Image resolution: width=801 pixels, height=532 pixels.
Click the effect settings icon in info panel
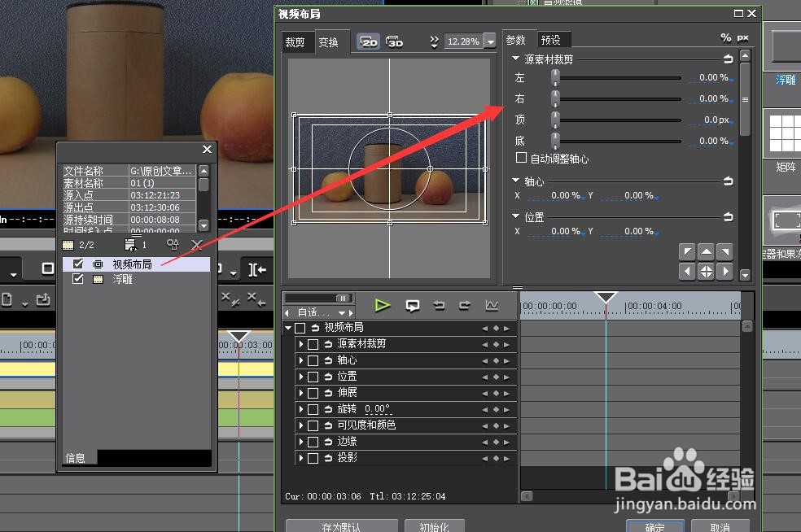[173, 245]
